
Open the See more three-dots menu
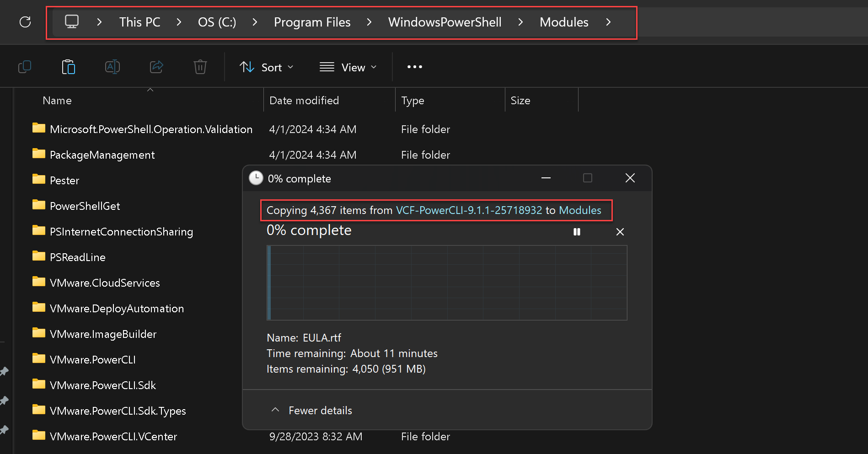(x=415, y=67)
